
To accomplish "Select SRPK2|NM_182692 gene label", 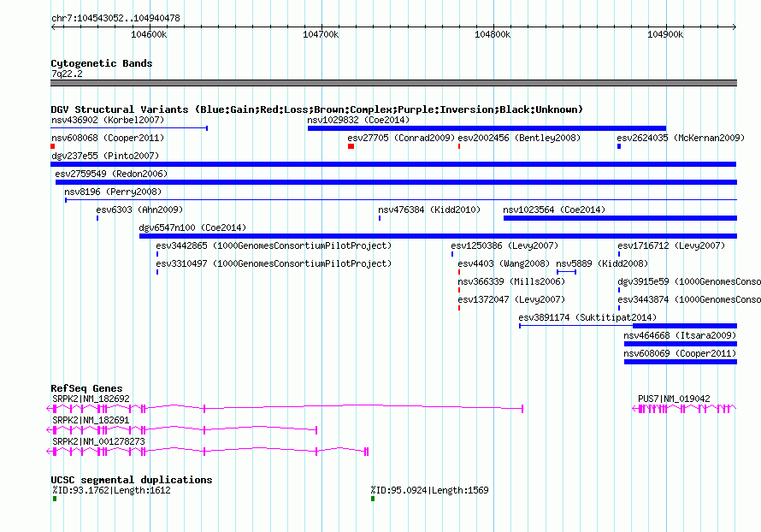I will click(x=91, y=399).
